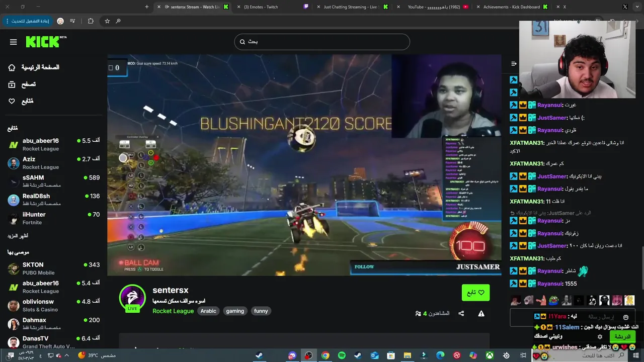The image size is (644, 362).
Task: Pick the Pepe frog emote
Action: click(553, 301)
